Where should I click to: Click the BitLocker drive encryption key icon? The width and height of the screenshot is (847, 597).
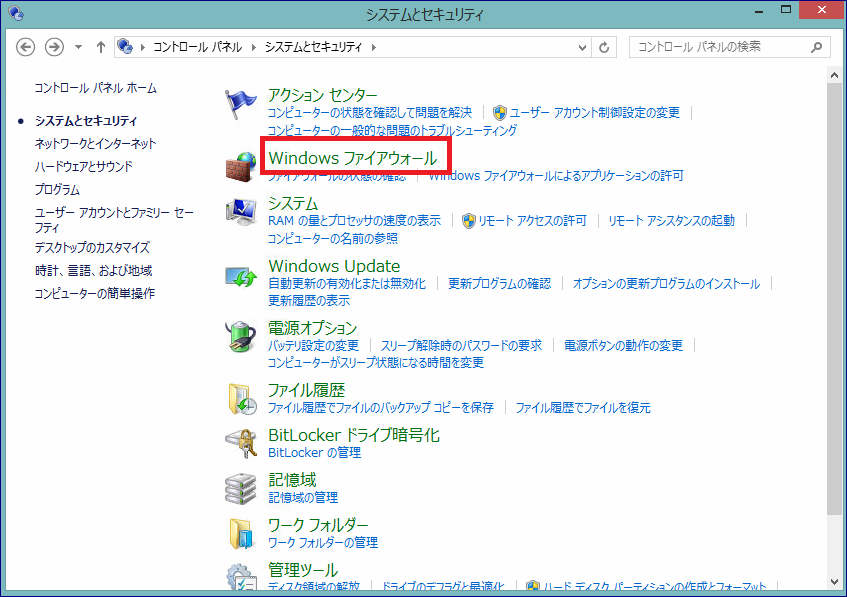coord(240,442)
